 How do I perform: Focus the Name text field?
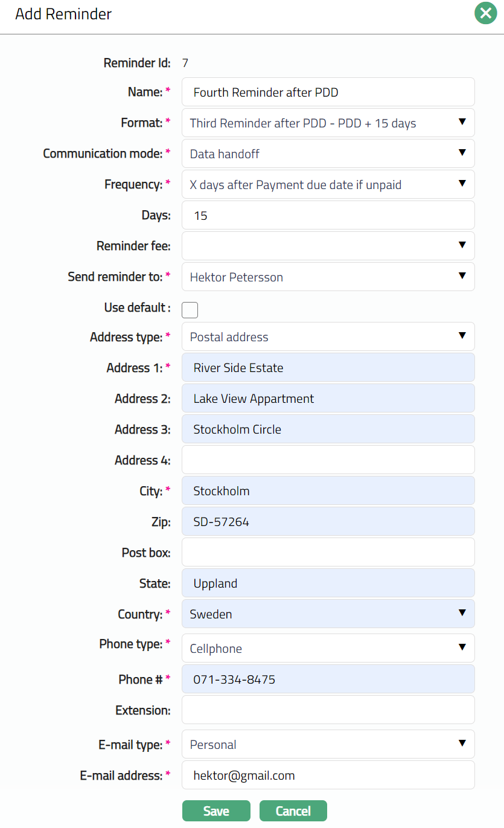click(x=328, y=92)
